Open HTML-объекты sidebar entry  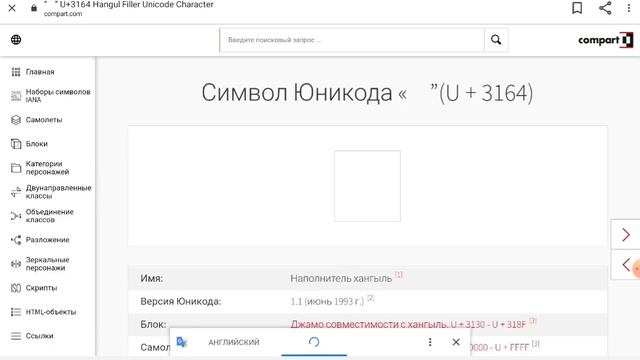pos(51,312)
